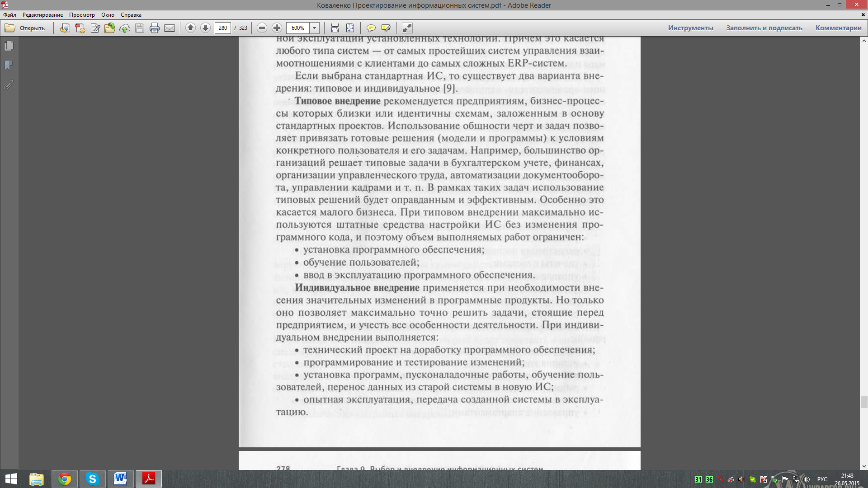
Task: Click the upload to cloud icon
Action: tap(125, 28)
